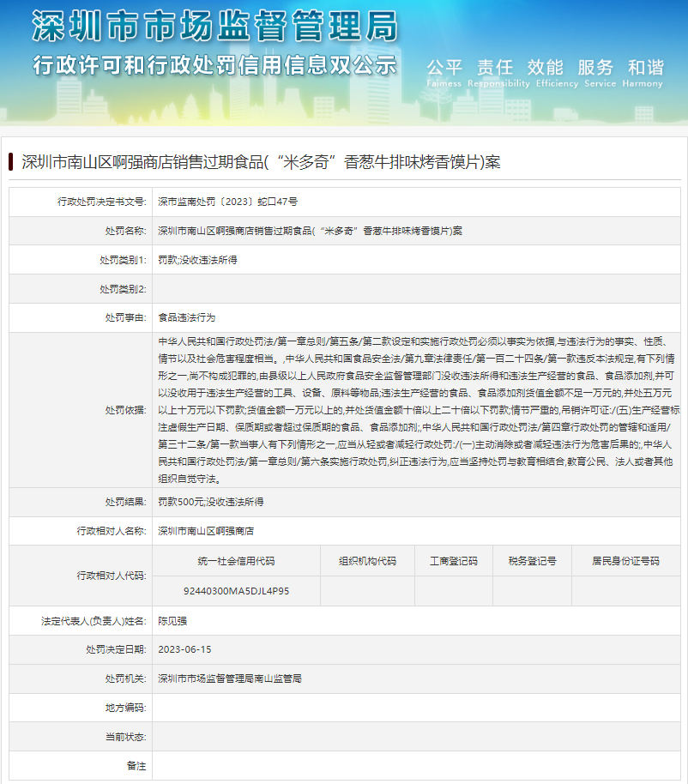Image resolution: width=688 pixels, height=784 pixels.
Task: Click the 处罚决定日期 label
Action: pos(116,649)
